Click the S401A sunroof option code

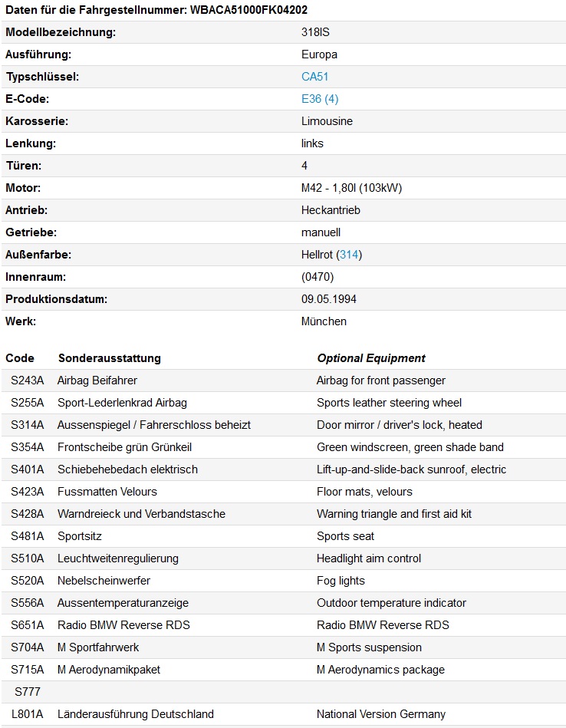coord(27,469)
